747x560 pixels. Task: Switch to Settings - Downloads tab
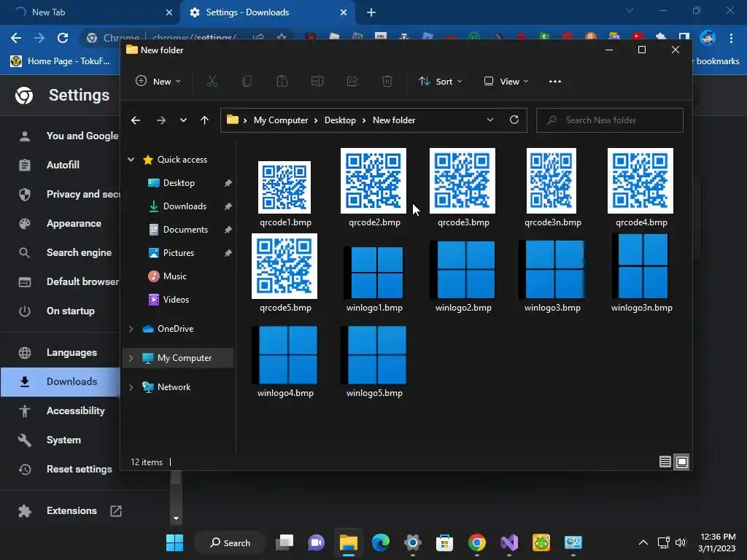(268, 12)
